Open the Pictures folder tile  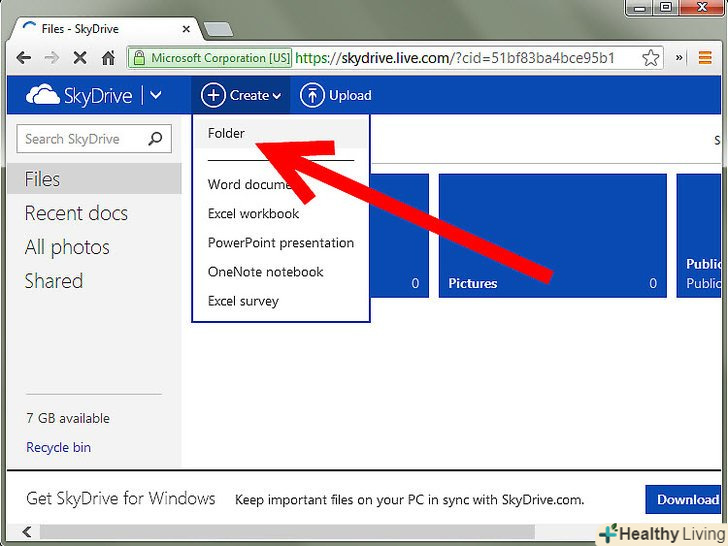[x=552, y=235]
